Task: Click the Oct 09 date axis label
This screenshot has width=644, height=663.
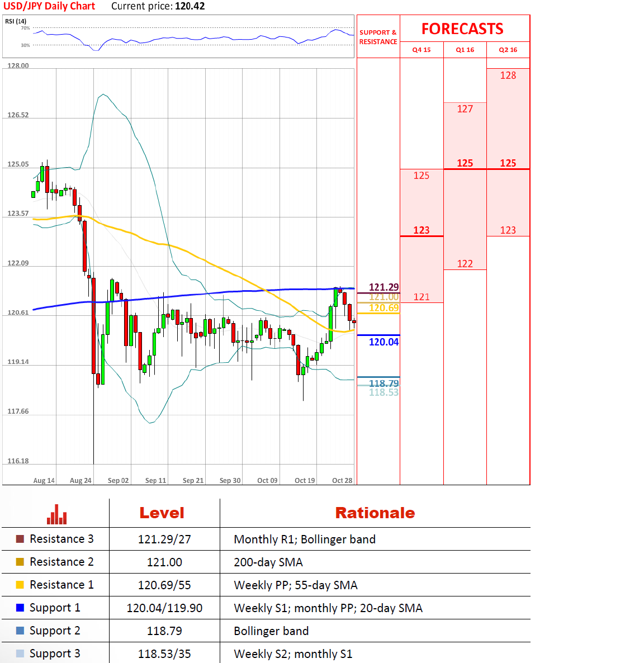Action: point(267,480)
